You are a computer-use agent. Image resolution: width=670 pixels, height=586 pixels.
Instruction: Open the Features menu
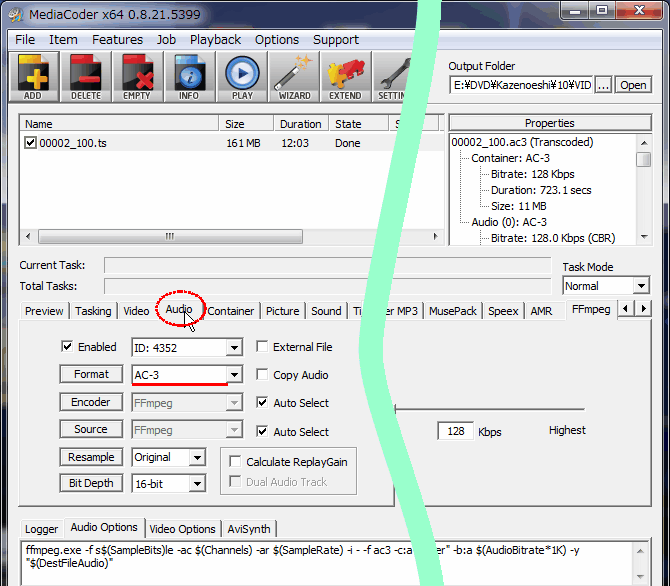pos(117,40)
